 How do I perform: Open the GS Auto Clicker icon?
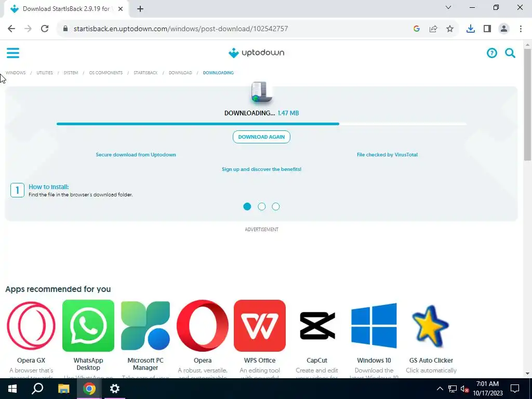point(431,326)
